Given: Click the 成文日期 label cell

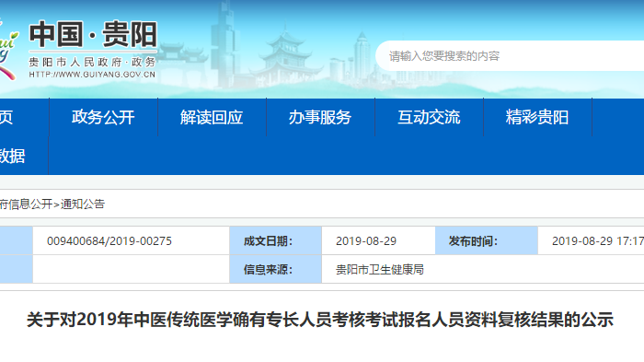Looking at the screenshot, I should tap(276, 240).
